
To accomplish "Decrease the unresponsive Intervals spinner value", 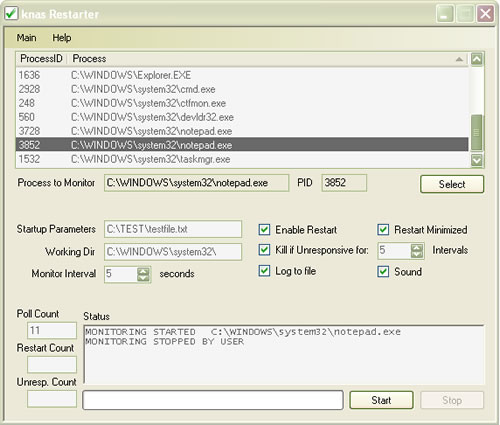I will (417, 255).
